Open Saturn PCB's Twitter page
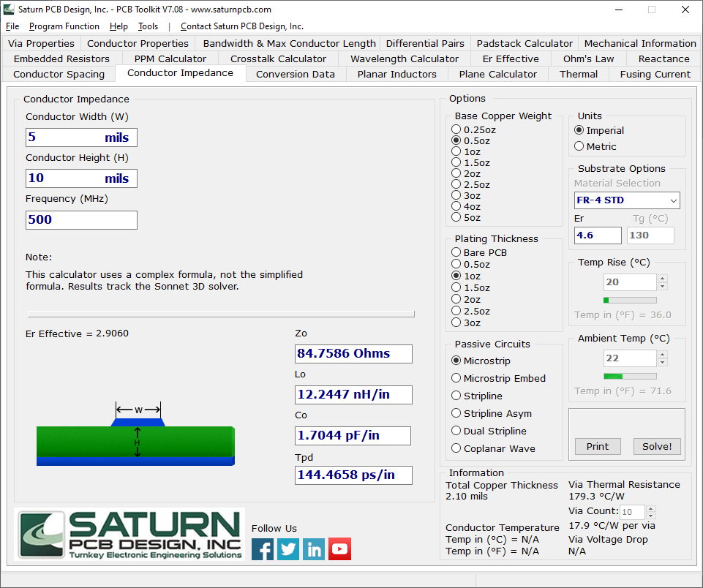This screenshot has height=588, width=703. (x=288, y=549)
